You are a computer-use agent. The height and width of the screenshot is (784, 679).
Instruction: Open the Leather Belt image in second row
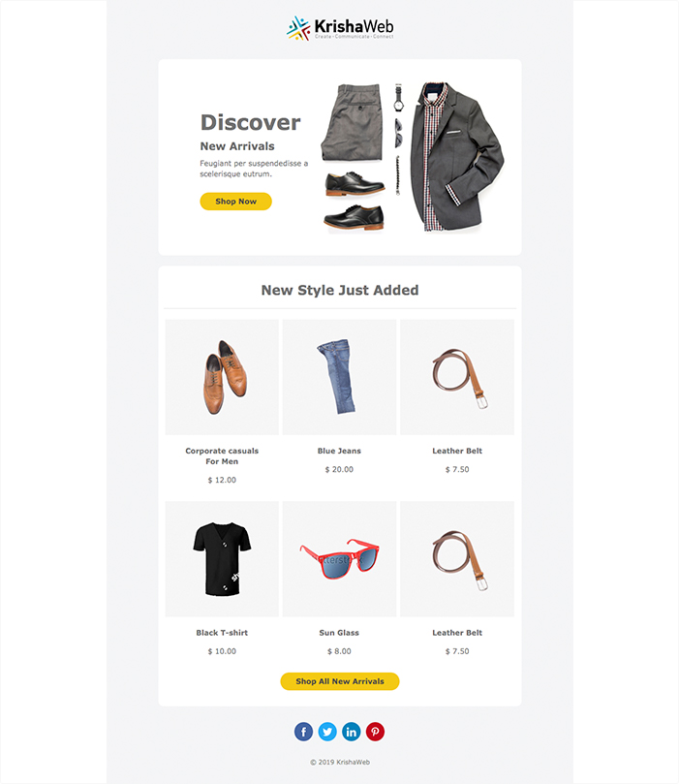click(x=457, y=559)
